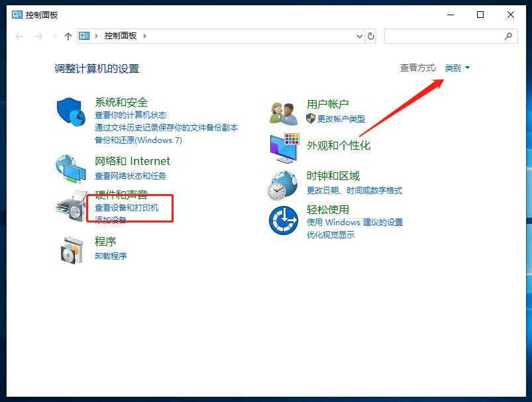Click 更改日期、时间或数字格式 link
The height and width of the screenshot is (402, 532).
(354, 191)
